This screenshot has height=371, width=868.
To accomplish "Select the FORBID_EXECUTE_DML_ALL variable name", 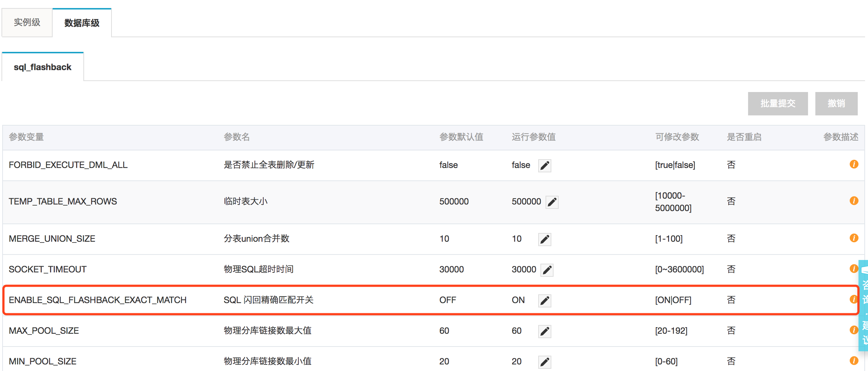I will pos(68,165).
